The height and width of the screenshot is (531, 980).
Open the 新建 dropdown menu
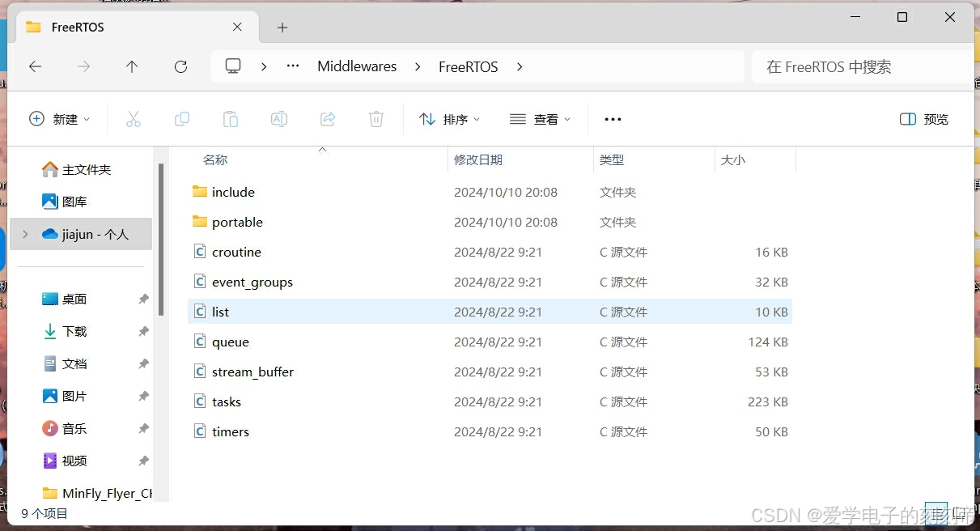(x=60, y=119)
